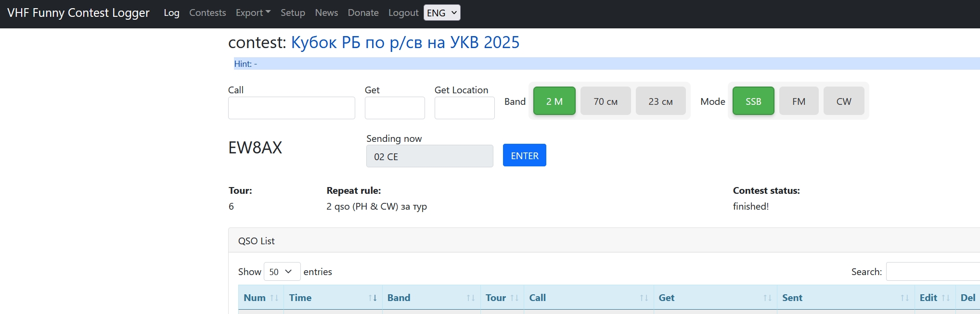Sort QSO list by Get column
The width and height of the screenshot is (980, 314).
point(714,298)
